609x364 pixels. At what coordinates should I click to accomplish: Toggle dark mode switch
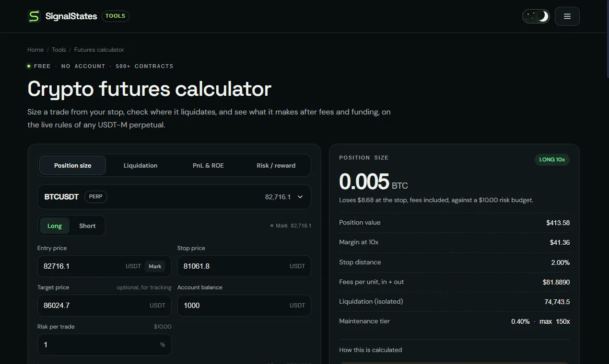point(536,16)
